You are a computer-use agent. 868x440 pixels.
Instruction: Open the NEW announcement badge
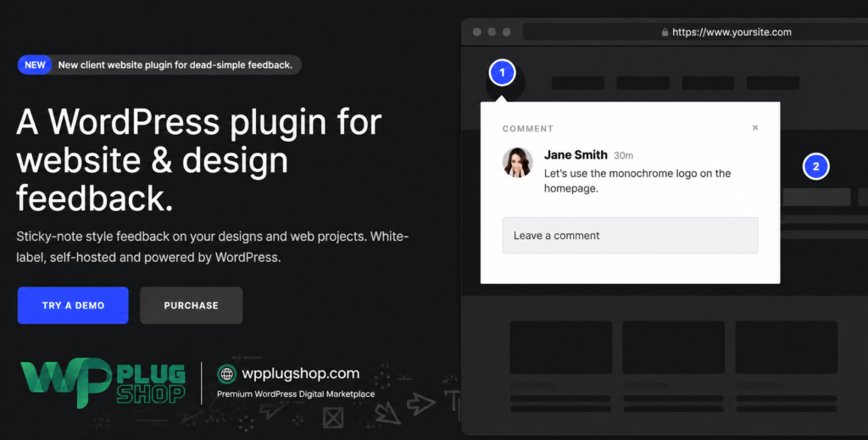pyautogui.click(x=35, y=64)
